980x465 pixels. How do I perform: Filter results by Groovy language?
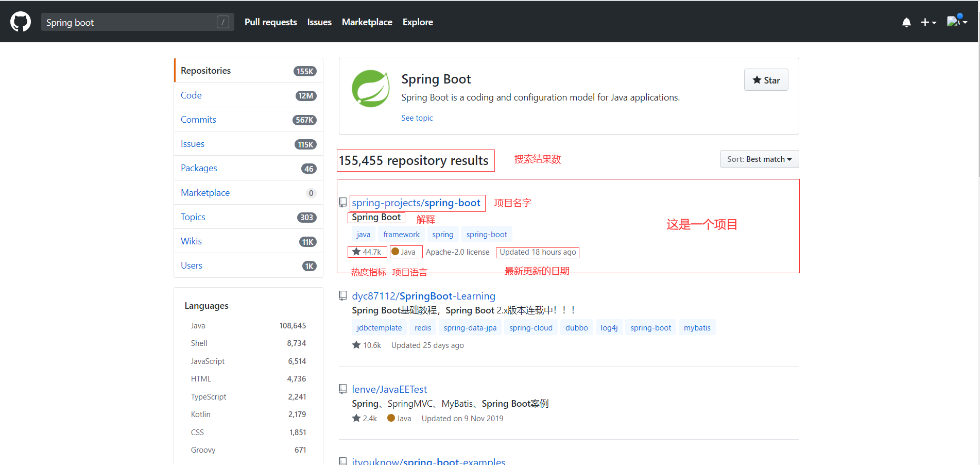[248, 450]
